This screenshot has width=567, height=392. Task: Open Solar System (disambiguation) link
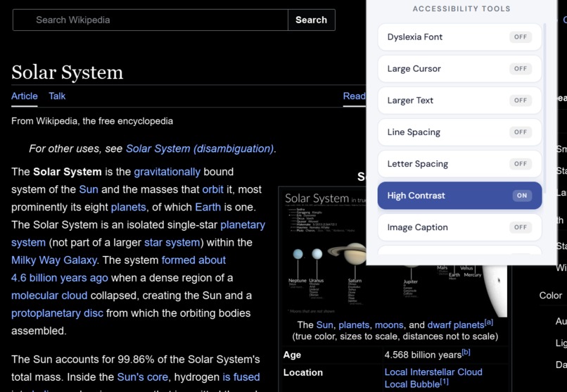[x=200, y=148]
